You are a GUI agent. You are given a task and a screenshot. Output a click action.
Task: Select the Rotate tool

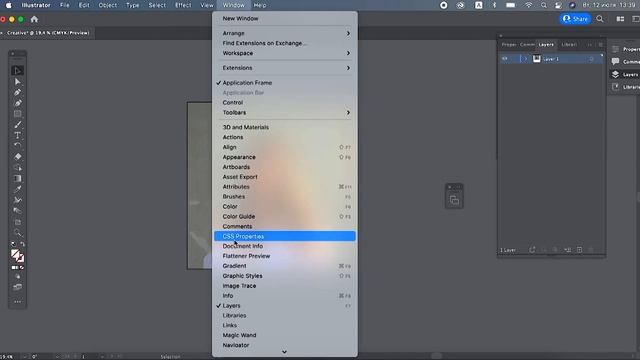pyautogui.click(x=17, y=146)
